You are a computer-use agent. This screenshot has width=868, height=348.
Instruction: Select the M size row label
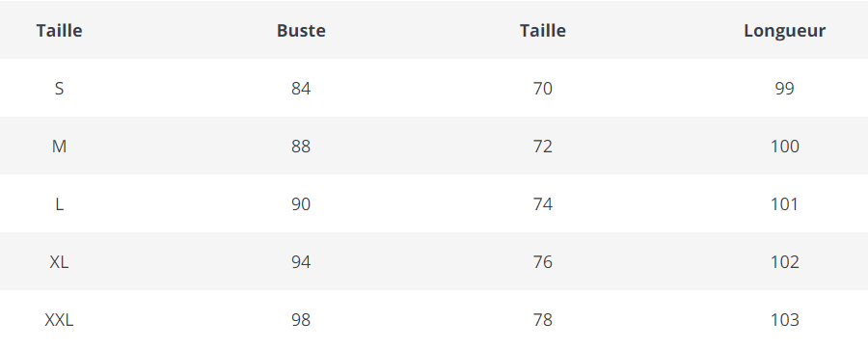[59, 147]
